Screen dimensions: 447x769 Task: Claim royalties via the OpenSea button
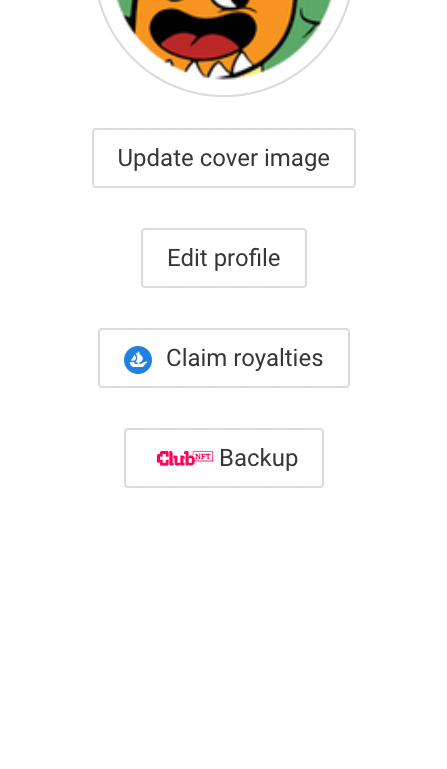224,358
